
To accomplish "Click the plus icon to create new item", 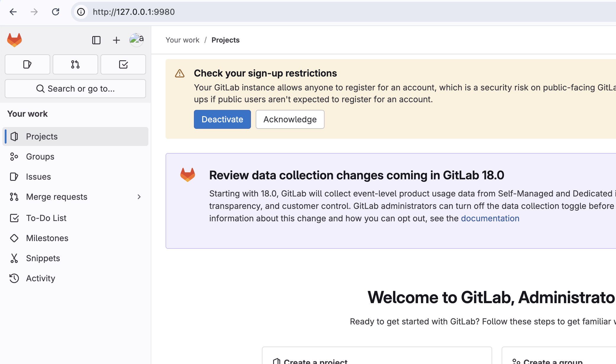I will [x=116, y=40].
